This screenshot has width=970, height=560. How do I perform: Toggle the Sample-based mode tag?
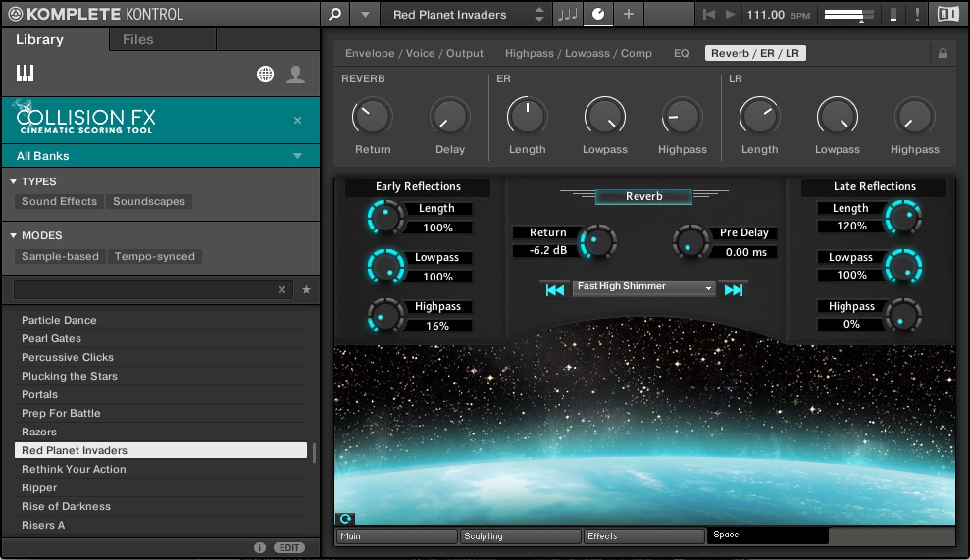60,256
